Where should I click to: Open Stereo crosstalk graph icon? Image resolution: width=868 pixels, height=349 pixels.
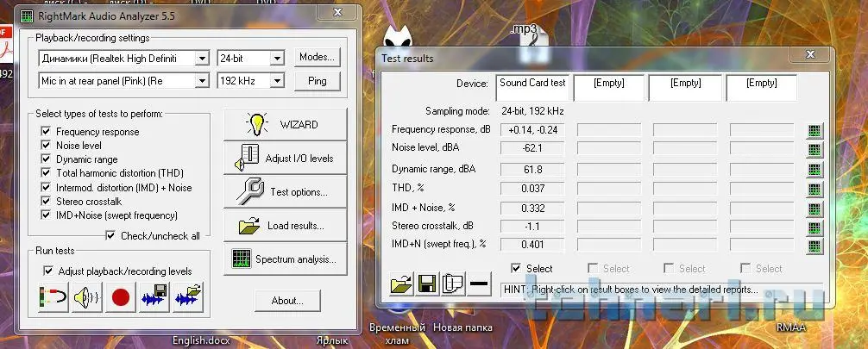(815, 227)
